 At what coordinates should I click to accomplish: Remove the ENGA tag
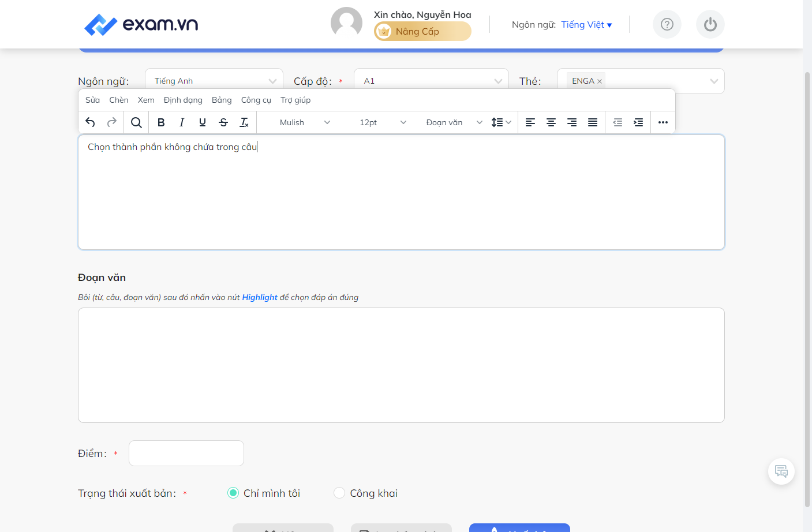click(x=600, y=81)
